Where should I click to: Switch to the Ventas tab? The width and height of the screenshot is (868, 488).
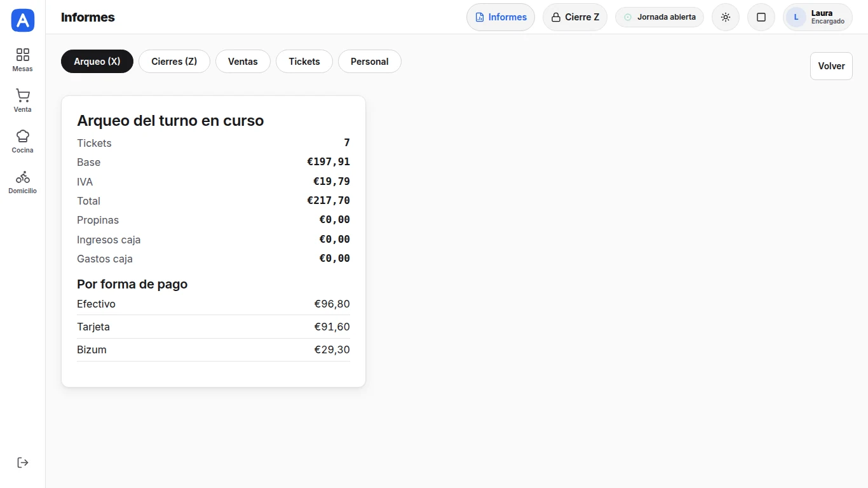[243, 62]
